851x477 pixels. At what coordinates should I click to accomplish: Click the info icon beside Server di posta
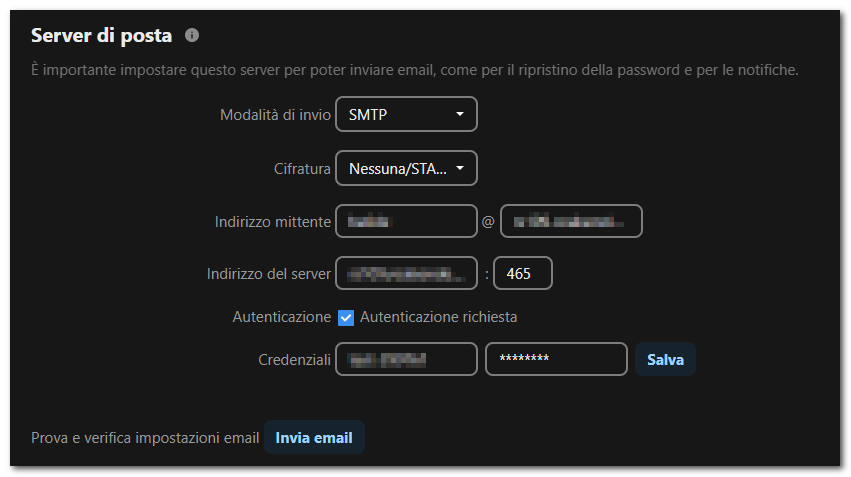[192, 35]
